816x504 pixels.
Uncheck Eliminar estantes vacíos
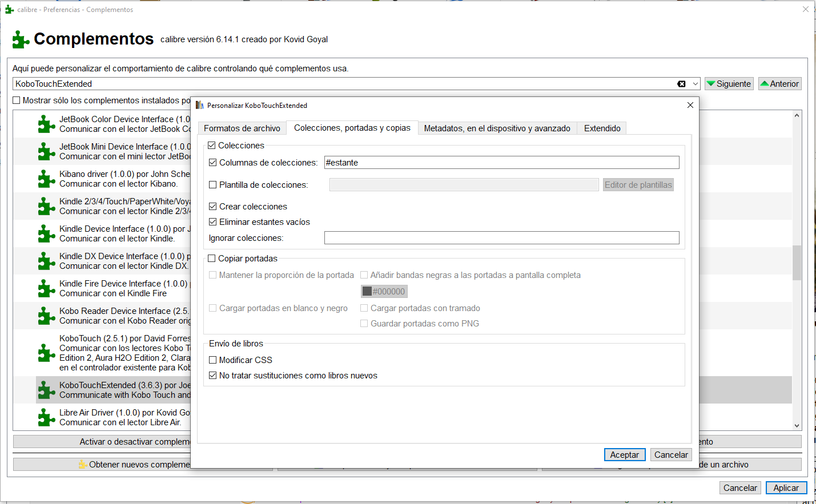213,222
